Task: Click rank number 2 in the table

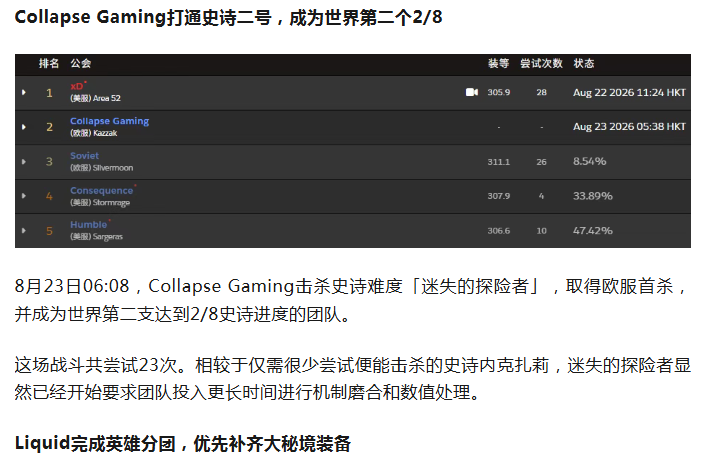Action: pos(49,127)
